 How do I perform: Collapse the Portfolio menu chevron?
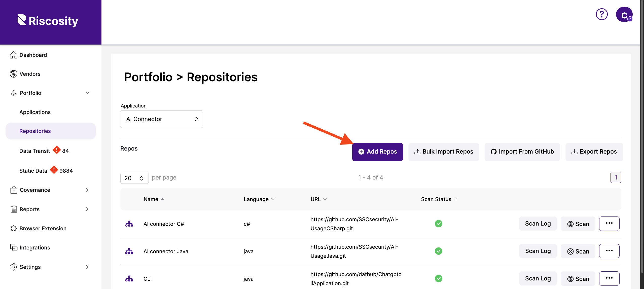87,93
